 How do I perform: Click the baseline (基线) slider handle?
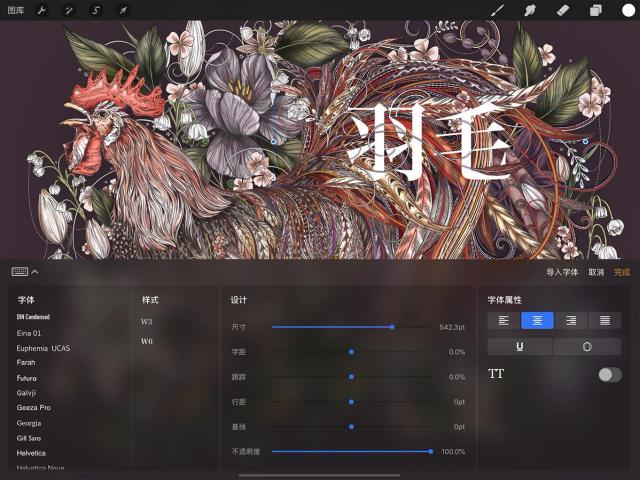pyautogui.click(x=351, y=427)
